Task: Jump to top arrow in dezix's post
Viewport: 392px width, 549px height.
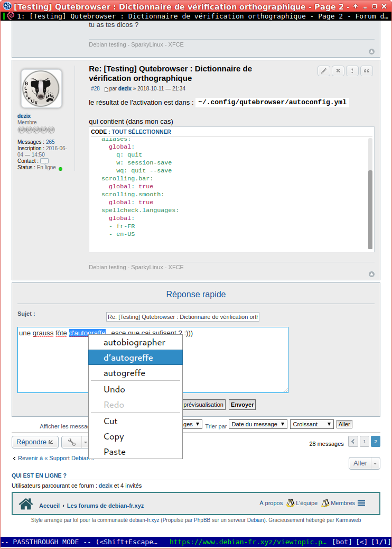Action: (371, 274)
